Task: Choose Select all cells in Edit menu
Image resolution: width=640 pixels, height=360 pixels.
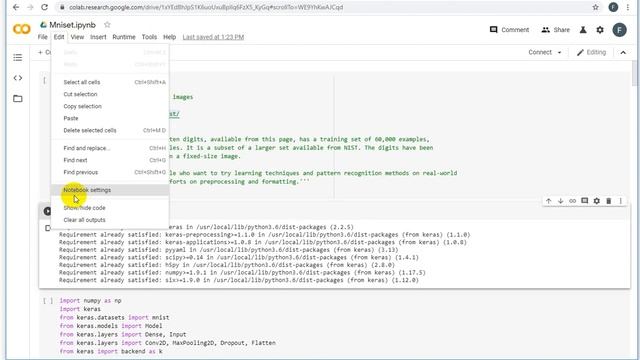Action: 110,82
